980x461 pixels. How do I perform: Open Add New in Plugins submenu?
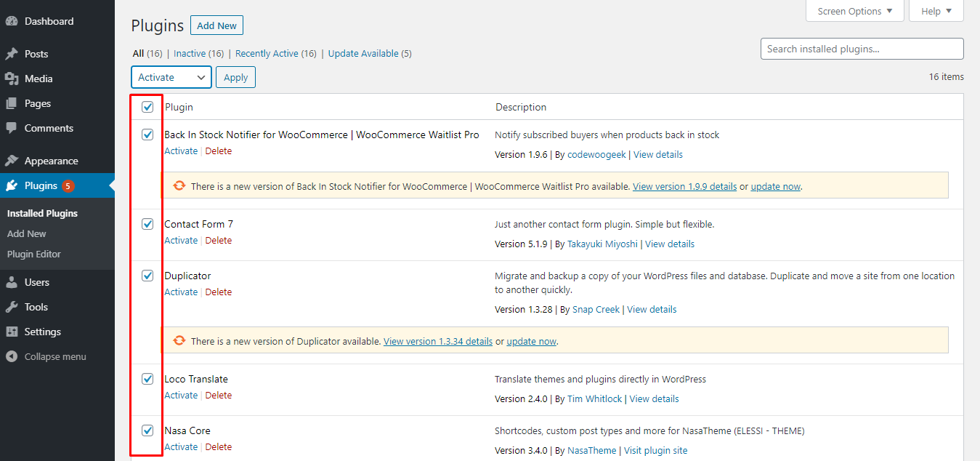[x=27, y=233]
